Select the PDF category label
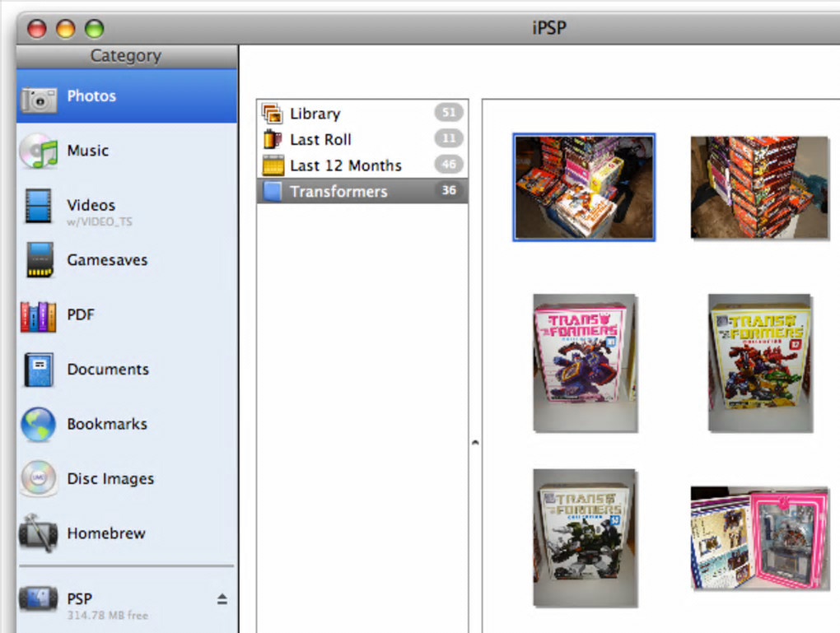The image size is (840, 633). pos(81,314)
